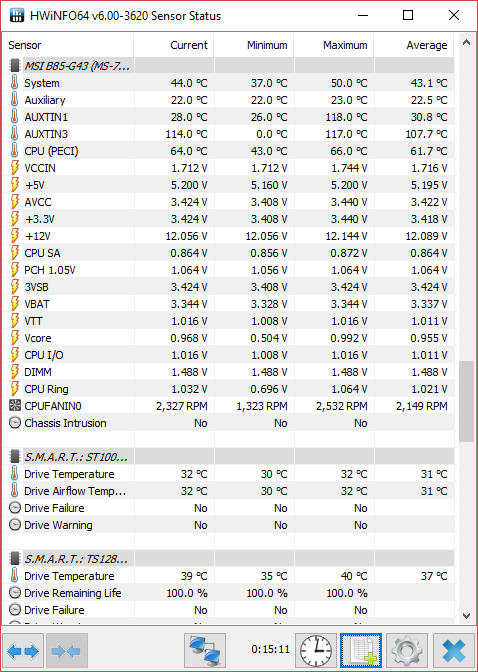
Task: Click the shrink layout arrows button
Action: (67, 651)
